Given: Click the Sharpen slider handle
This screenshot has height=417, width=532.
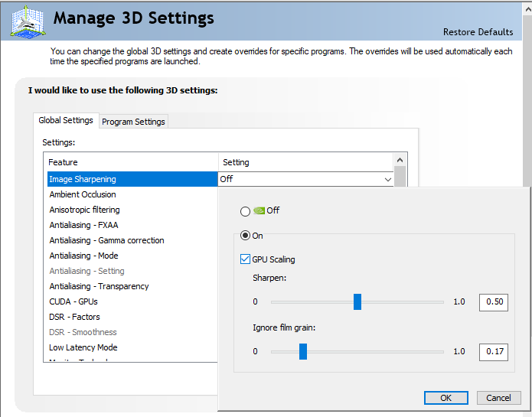Looking at the screenshot, I should 357,301.
